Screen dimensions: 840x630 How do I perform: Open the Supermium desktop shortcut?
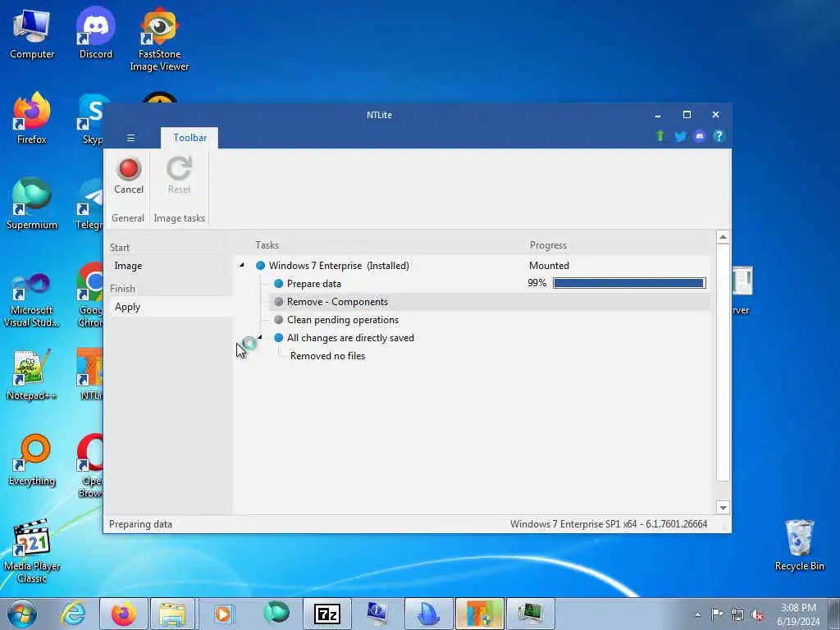tap(32, 204)
